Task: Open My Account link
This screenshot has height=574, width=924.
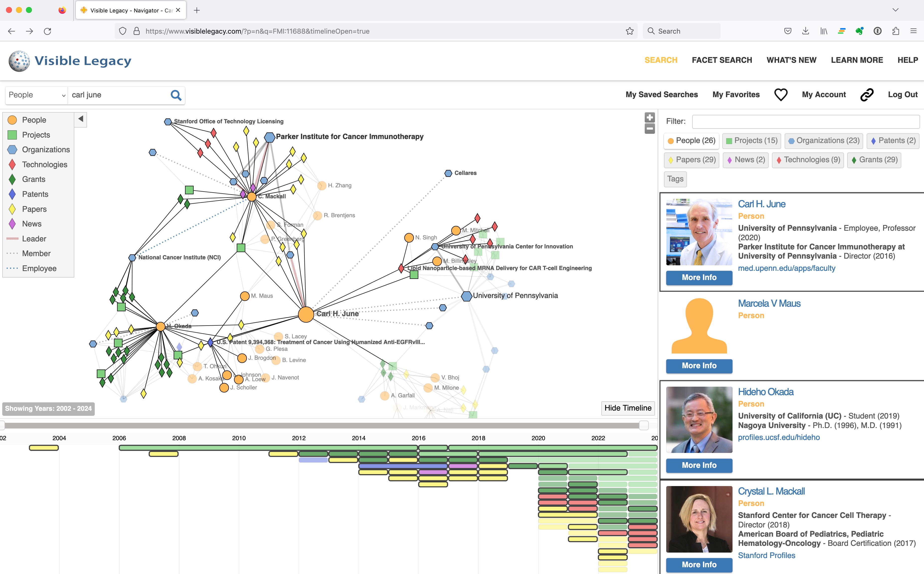Action: pyautogui.click(x=824, y=94)
